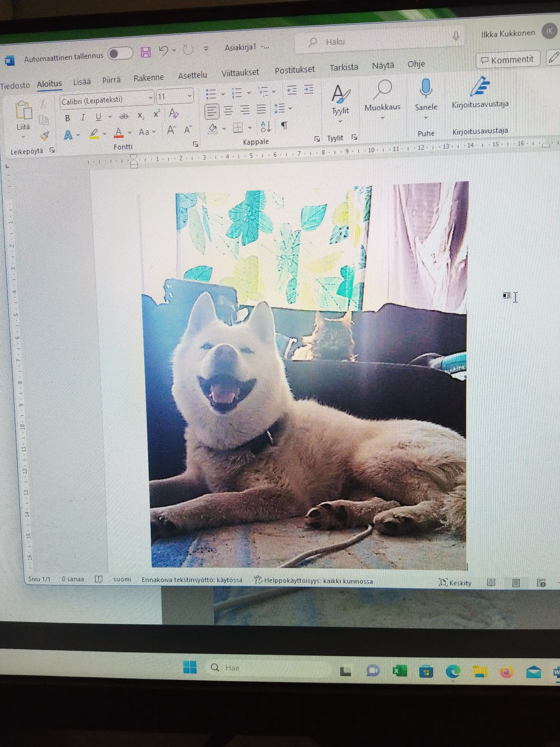This screenshot has height=747, width=560.
Task: Switch to the Piirrä tab
Action: [x=111, y=80]
